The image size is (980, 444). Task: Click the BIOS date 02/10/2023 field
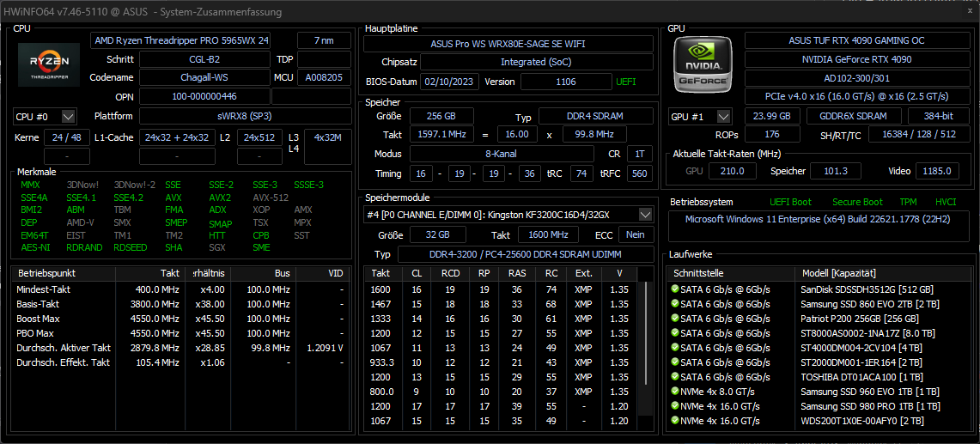pos(450,82)
